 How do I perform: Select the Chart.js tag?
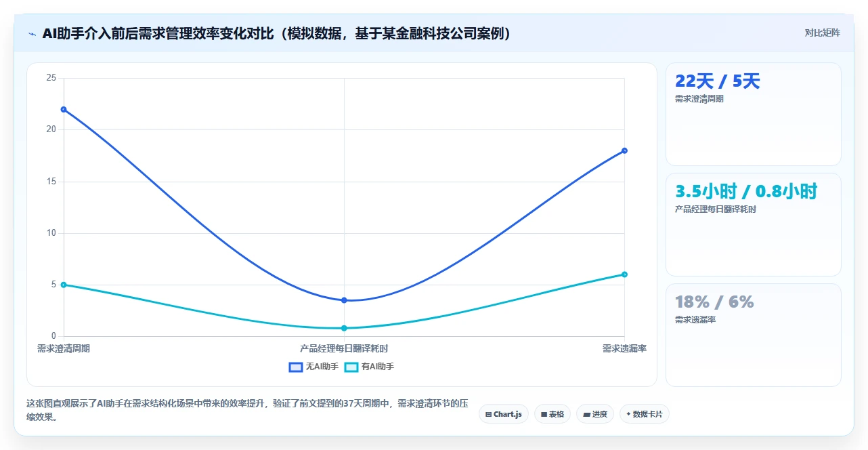[x=504, y=414]
